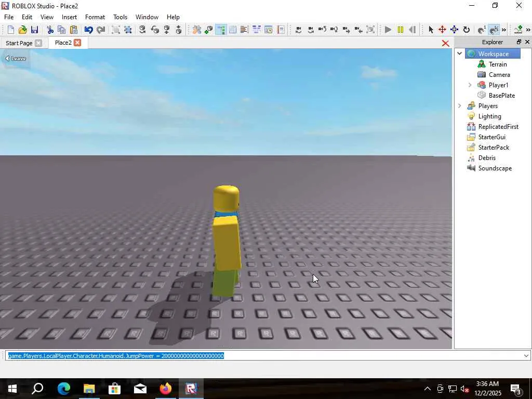Click the Paste clipboard icon
Viewport: 532px width, 399px height.
pyautogui.click(x=73, y=30)
